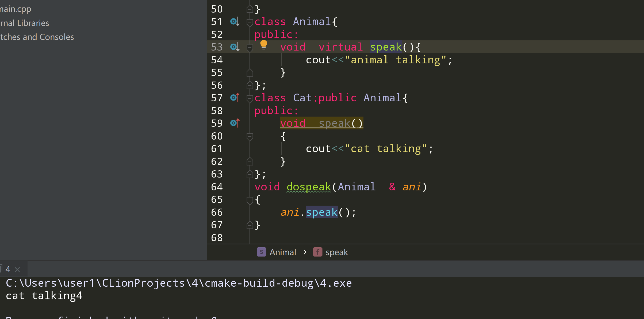Click the overridden gutter icon on line 53

235,47
